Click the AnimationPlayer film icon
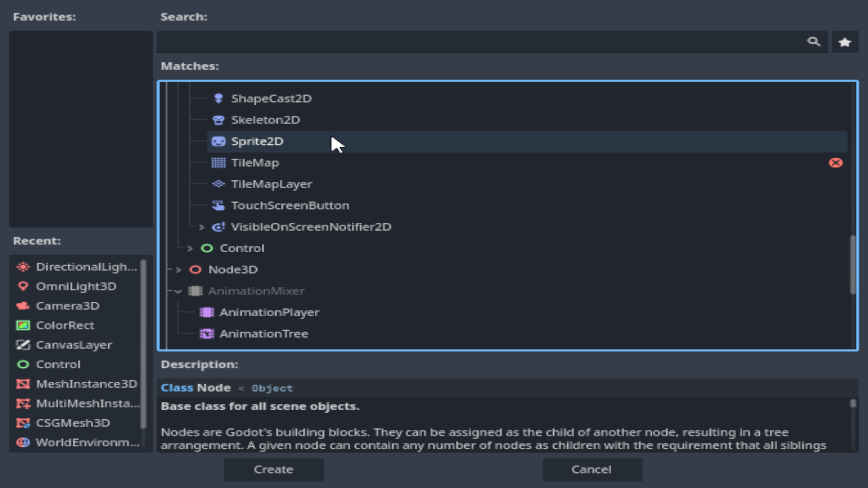Screen dimensions: 868x488 tap(207, 312)
